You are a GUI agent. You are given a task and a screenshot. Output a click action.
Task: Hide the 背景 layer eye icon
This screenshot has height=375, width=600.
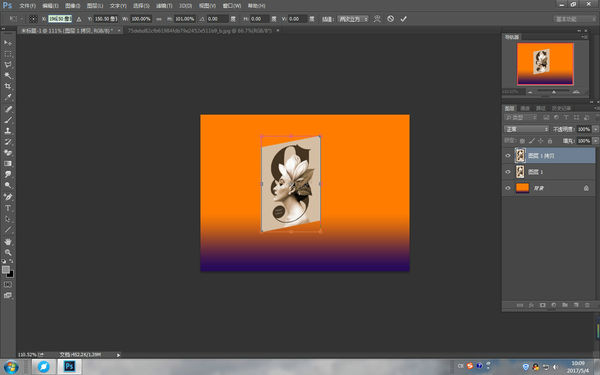point(508,188)
